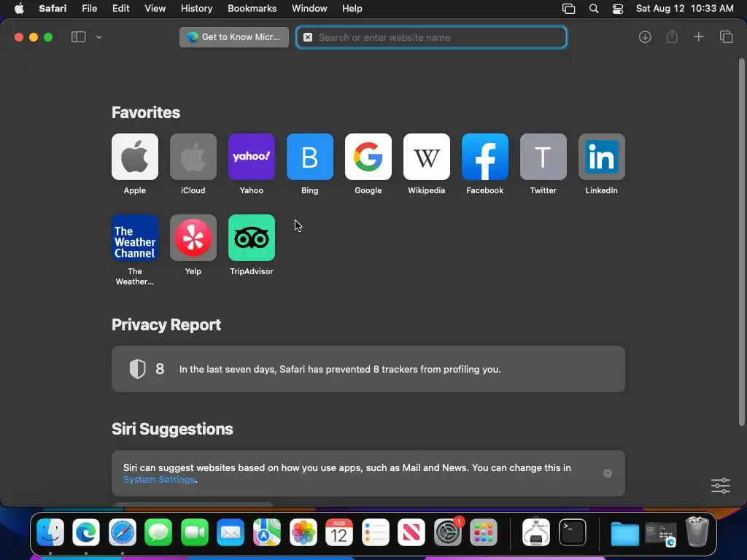Image resolution: width=747 pixels, height=560 pixels.
Task: Open the Wikipedia favorite
Action: pyautogui.click(x=426, y=157)
